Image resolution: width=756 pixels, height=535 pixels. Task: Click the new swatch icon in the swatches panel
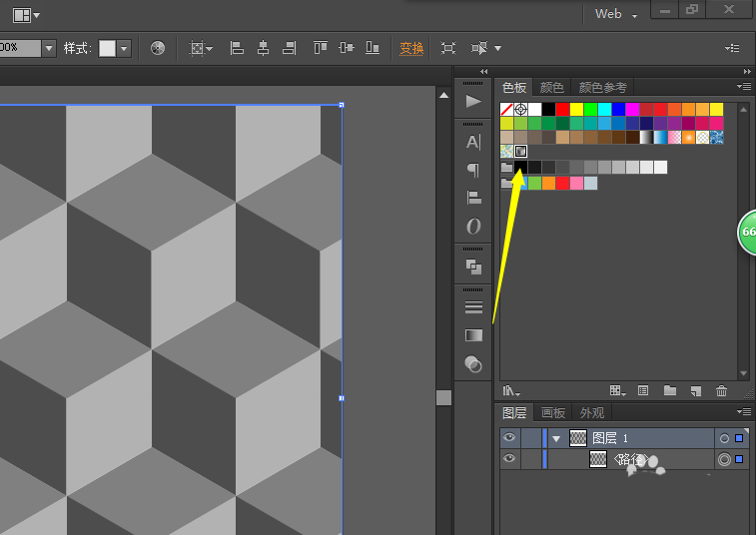click(695, 390)
